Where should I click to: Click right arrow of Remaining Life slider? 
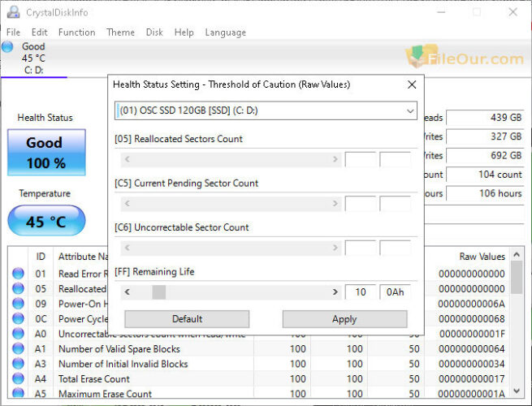click(x=335, y=292)
